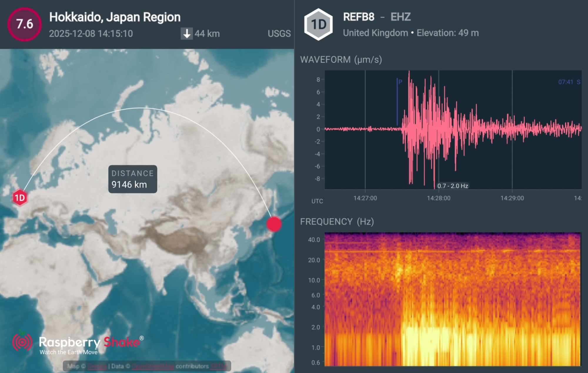Click the Hokkaido, Japan Region title
Image resolution: width=588 pixels, height=373 pixels.
(115, 17)
